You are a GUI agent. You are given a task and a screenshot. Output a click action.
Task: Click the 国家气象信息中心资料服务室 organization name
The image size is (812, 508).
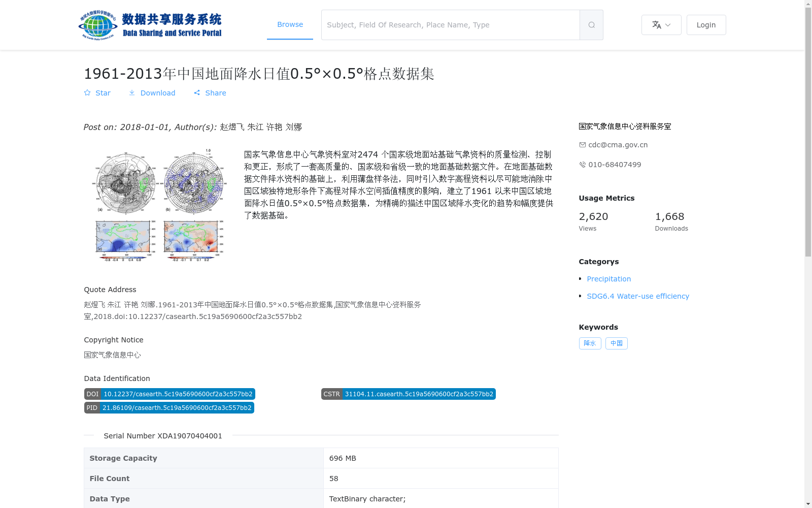[x=625, y=126]
